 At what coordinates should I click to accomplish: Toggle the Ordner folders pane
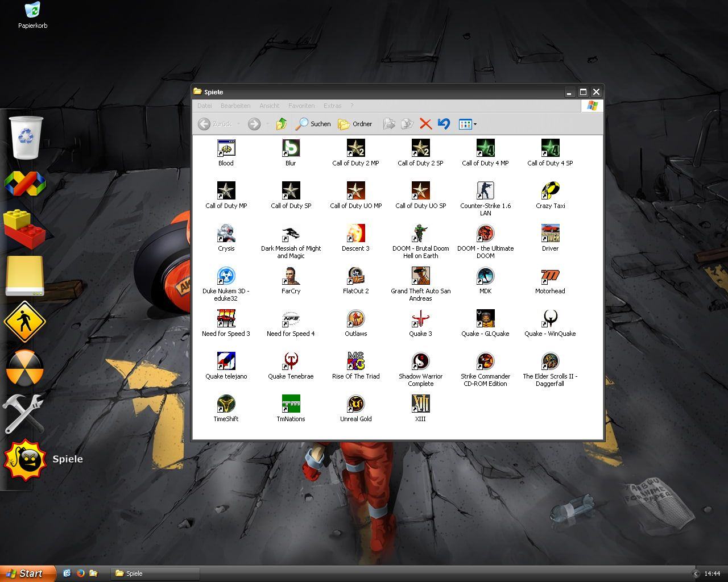coord(355,124)
